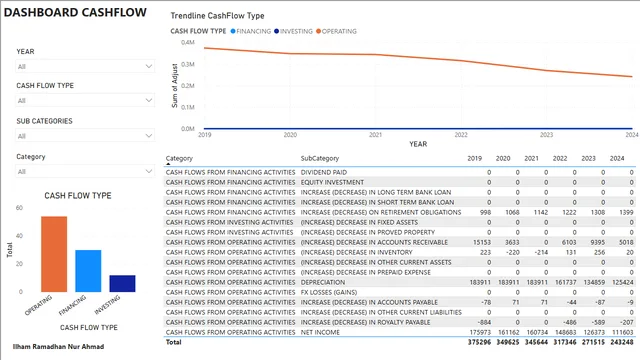
Task: Select INCREASE (DECREASE) IN ROYALTY PAYABLE row
Action: coord(400,322)
